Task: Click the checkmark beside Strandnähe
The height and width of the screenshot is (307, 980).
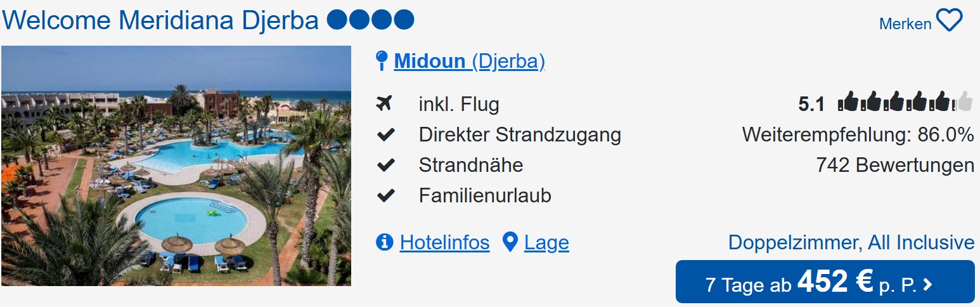Action: (x=385, y=165)
